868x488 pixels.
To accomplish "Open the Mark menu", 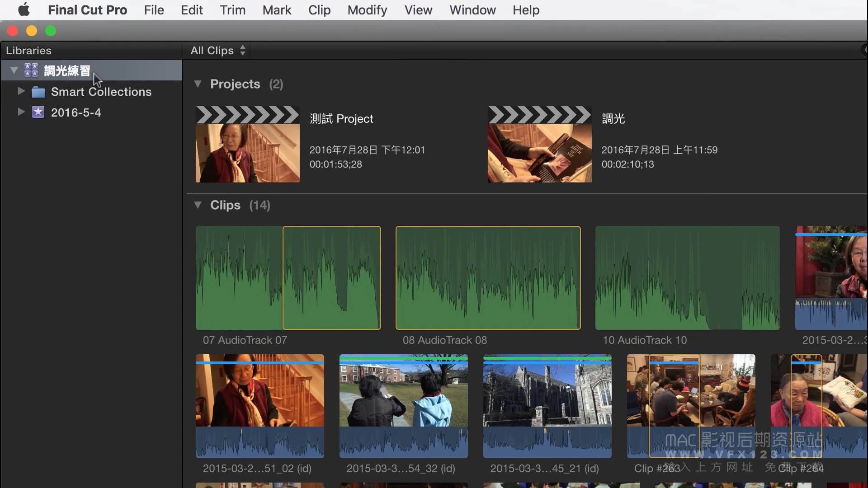I will click(x=277, y=10).
